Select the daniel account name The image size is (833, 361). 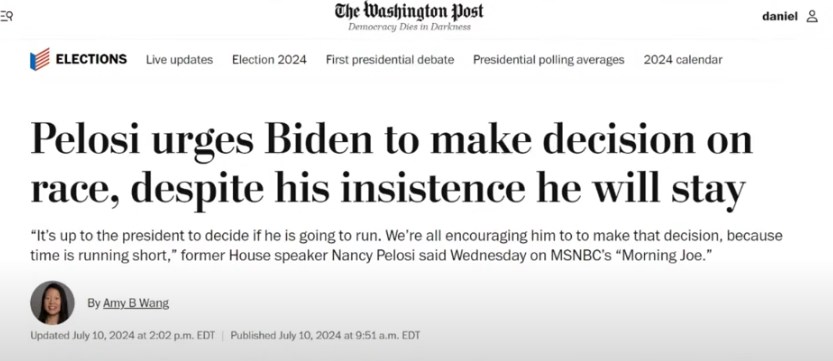point(780,16)
